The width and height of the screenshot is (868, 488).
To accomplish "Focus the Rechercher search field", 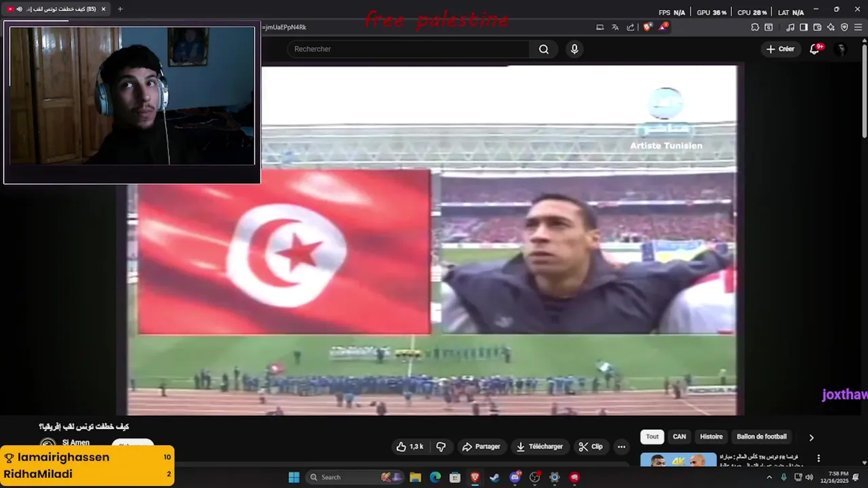I will [408, 49].
